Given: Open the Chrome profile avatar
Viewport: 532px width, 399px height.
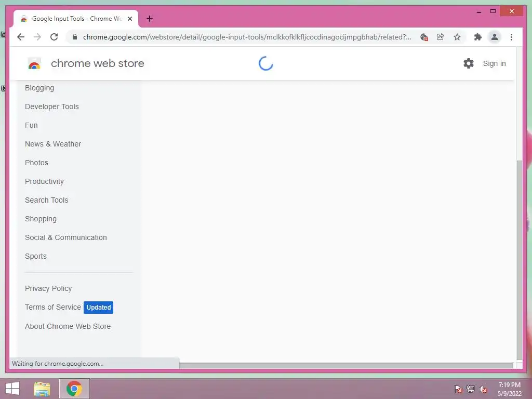Looking at the screenshot, I should 495,37.
